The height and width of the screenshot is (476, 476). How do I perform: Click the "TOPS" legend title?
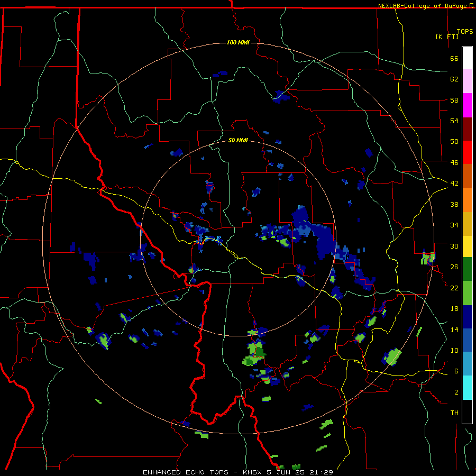465,32
